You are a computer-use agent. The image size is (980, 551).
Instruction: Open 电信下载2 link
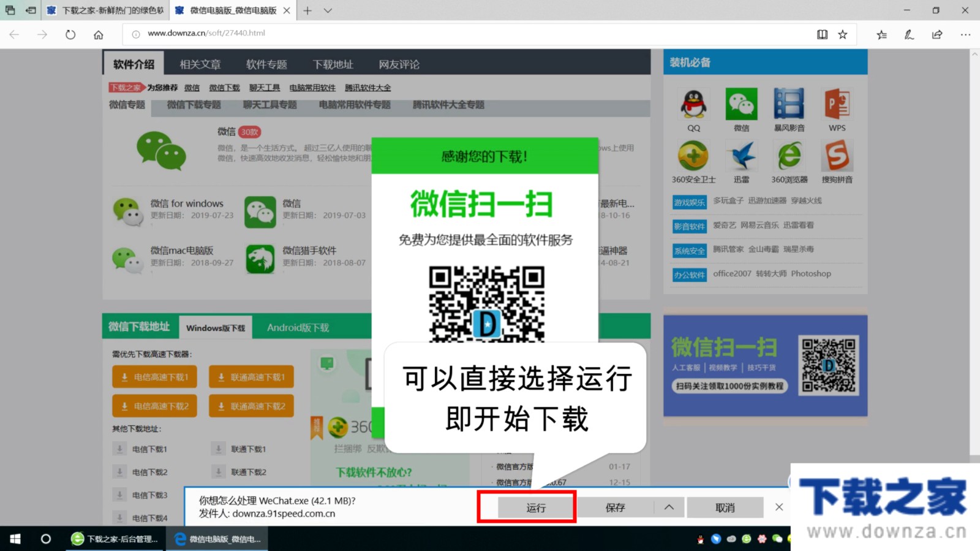click(x=149, y=472)
